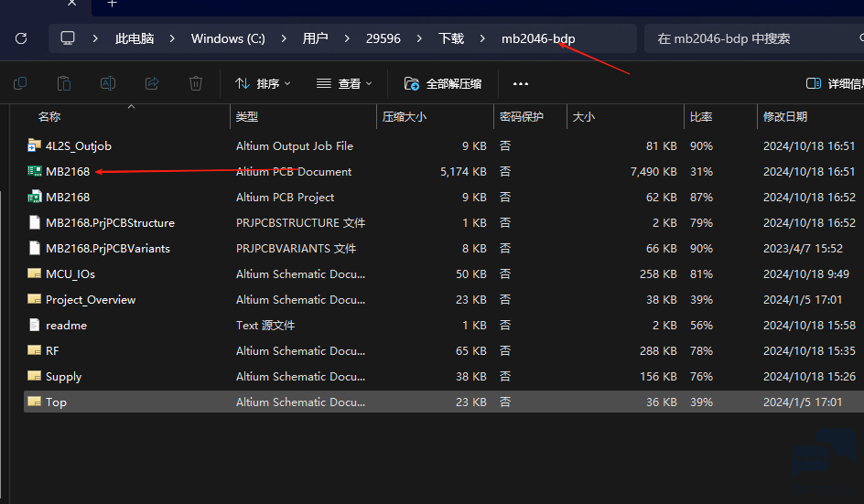Image resolution: width=864 pixels, height=504 pixels.
Task: Expand the chevron after 用户
Action: [347, 38]
